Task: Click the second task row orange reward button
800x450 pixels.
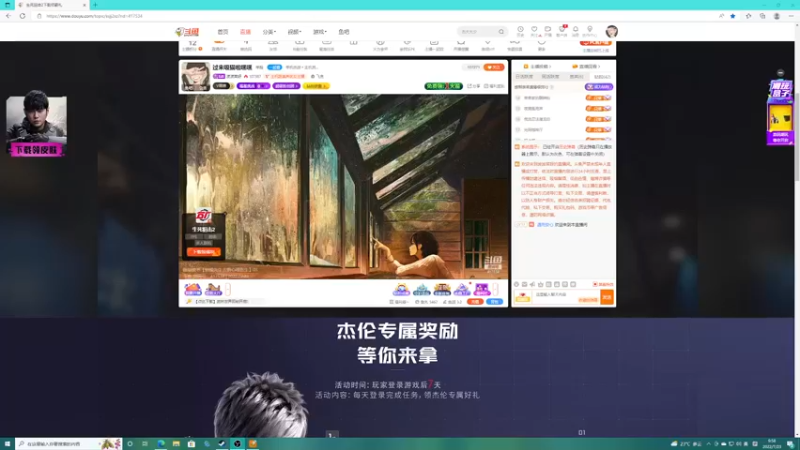Action: click(x=598, y=109)
